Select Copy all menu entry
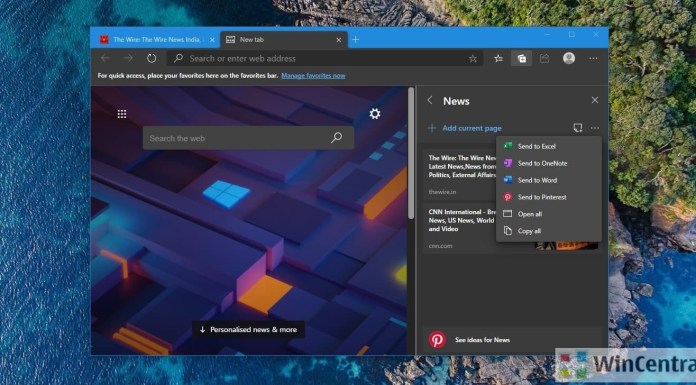696x385 pixels. coord(549,230)
